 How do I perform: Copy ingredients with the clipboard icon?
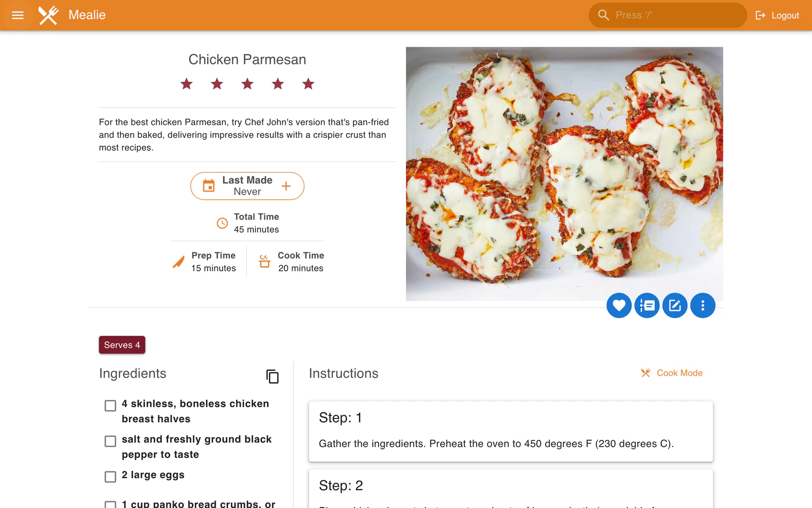click(273, 376)
